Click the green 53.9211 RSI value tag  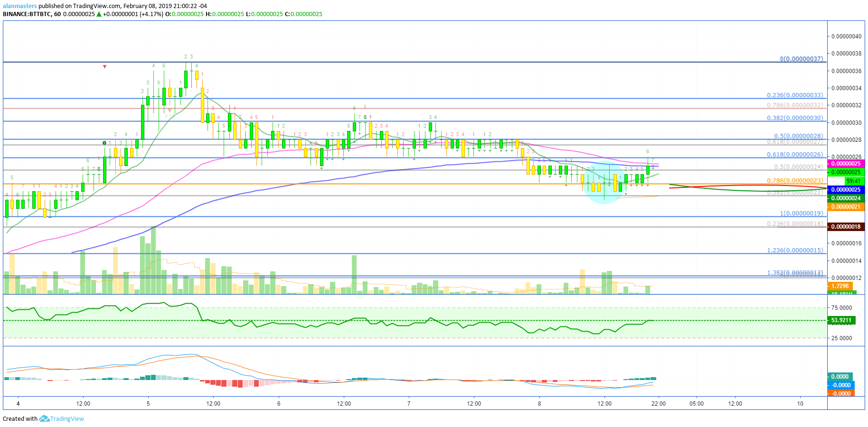pyautogui.click(x=841, y=320)
